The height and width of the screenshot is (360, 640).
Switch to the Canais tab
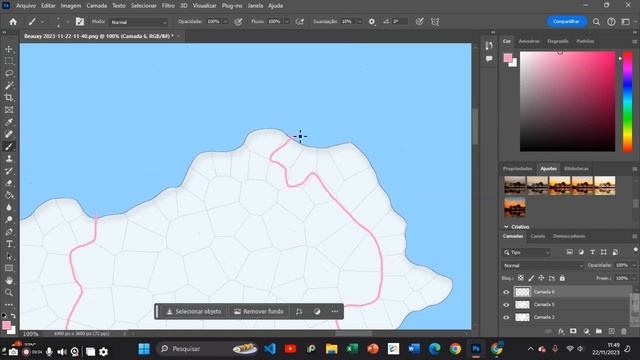538,236
